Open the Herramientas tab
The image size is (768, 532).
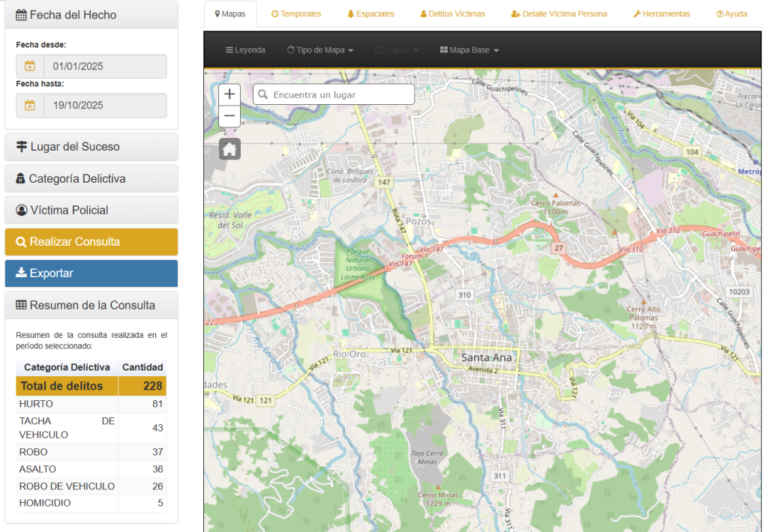[661, 13]
